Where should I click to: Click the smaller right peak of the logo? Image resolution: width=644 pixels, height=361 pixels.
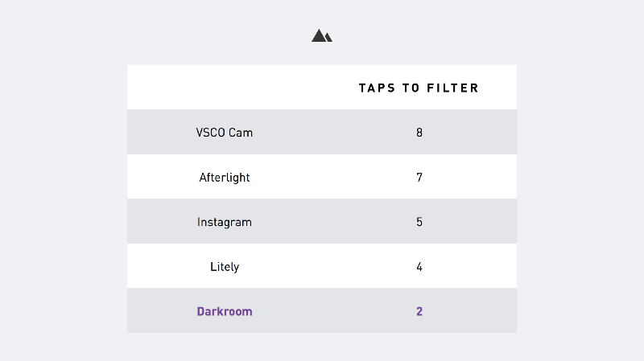pyautogui.click(x=328, y=38)
